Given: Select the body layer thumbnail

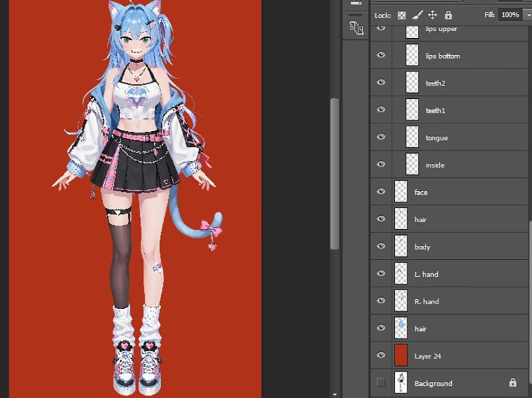Looking at the screenshot, I should [401, 246].
